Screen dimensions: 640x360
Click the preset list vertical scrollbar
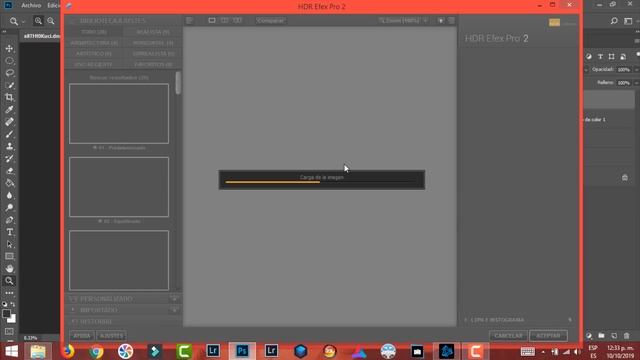[x=178, y=83]
